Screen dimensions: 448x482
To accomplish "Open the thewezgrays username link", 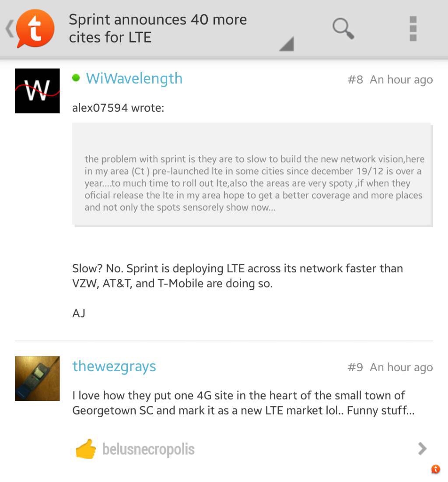I will [x=114, y=366].
